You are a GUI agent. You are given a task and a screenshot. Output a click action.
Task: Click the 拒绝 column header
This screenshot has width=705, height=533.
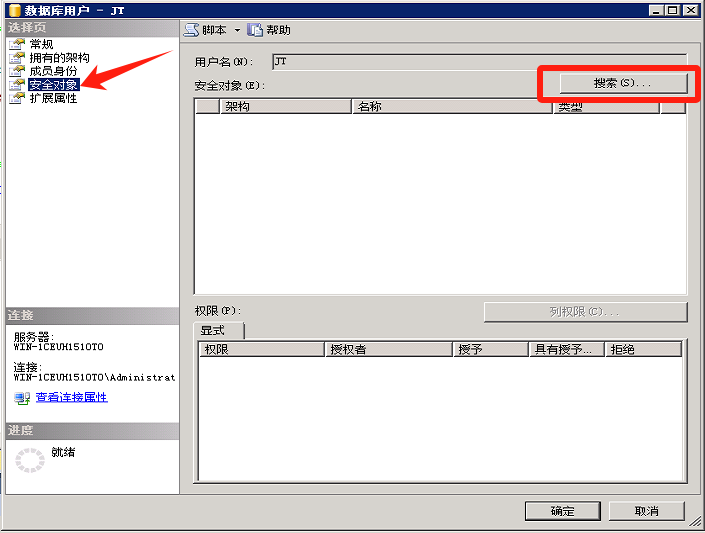tap(643, 349)
